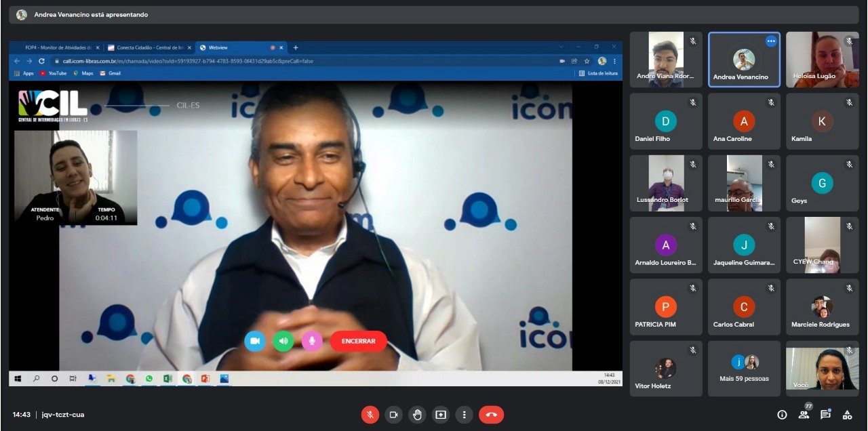Screen dimensions: 868x431
Task: Open the three-dot more options menu in the bottom bar
Action: coord(464,415)
